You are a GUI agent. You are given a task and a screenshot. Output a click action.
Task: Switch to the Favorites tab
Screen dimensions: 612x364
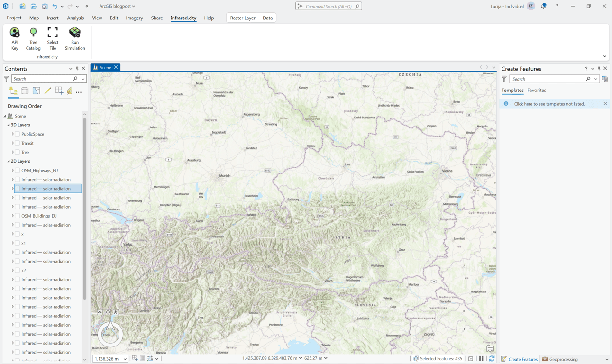click(537, 90)
